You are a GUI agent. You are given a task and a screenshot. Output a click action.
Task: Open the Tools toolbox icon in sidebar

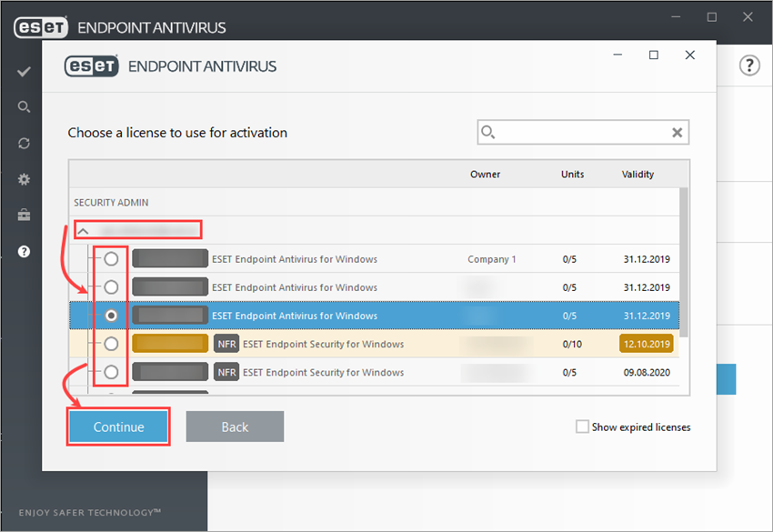[x=24, y=216]
